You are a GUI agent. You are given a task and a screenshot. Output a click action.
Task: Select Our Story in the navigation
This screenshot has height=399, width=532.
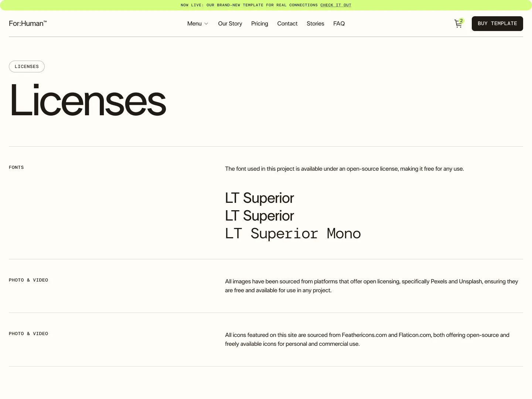coord(230,24)
